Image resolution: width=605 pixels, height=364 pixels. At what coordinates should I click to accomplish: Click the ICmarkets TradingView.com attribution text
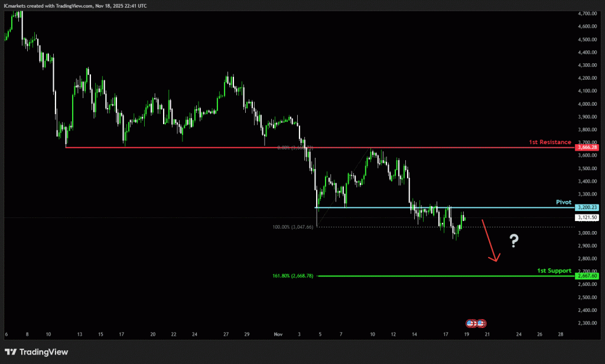[x=74, y=5]
